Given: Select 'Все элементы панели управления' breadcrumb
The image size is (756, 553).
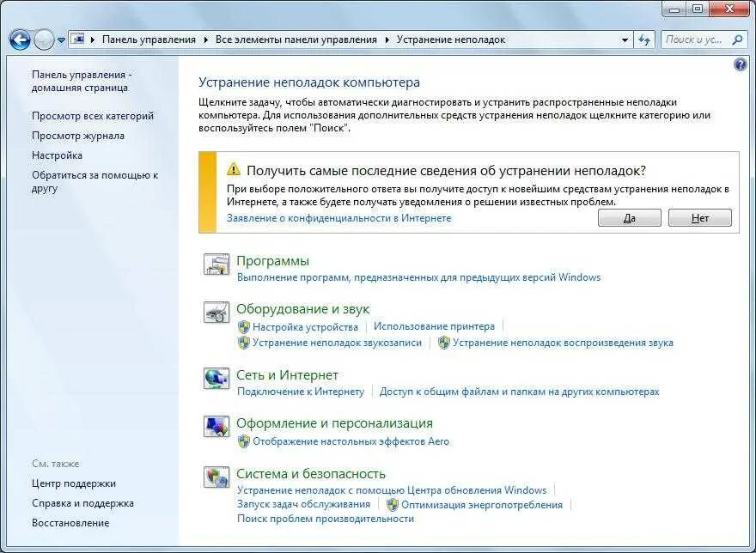Looking at the screenshot, I should (x=296, y=40).
